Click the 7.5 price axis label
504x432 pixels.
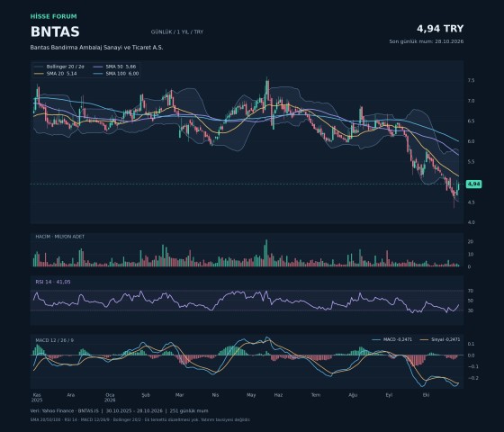471,81
